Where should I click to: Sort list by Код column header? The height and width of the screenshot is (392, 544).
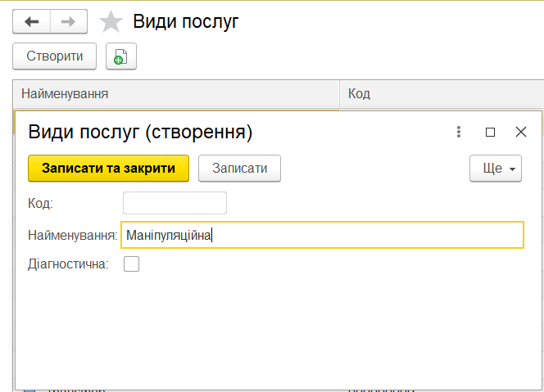coord(441,94)
